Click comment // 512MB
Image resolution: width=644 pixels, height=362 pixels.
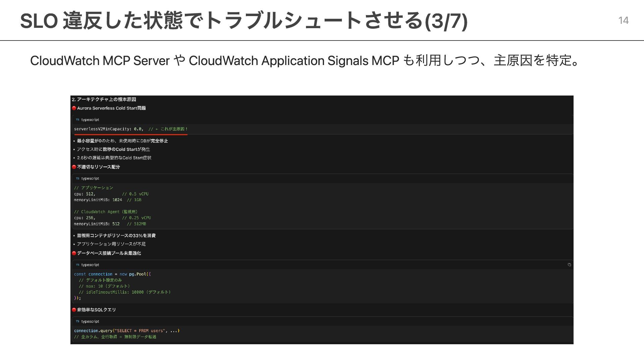tap(137, 224)
